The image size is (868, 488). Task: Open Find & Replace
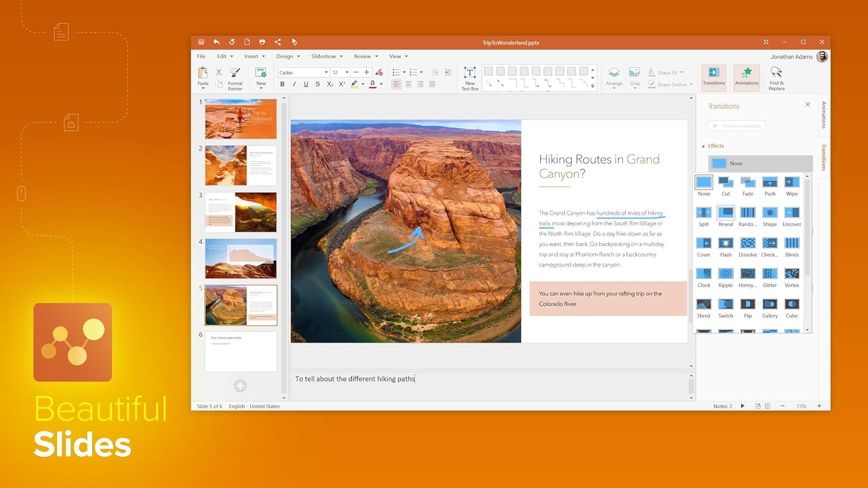pyautogui.click(x=777, y=78)
